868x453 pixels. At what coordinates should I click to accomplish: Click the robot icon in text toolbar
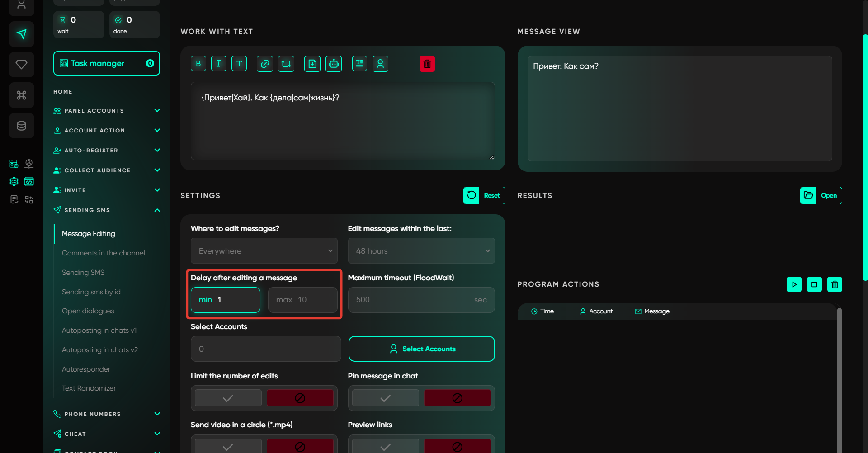(x=334, y=64)
